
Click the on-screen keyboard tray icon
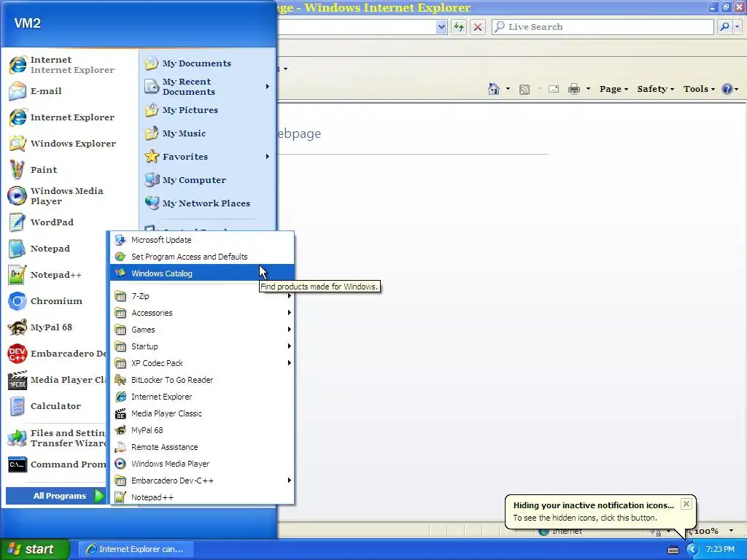(673, 550)
